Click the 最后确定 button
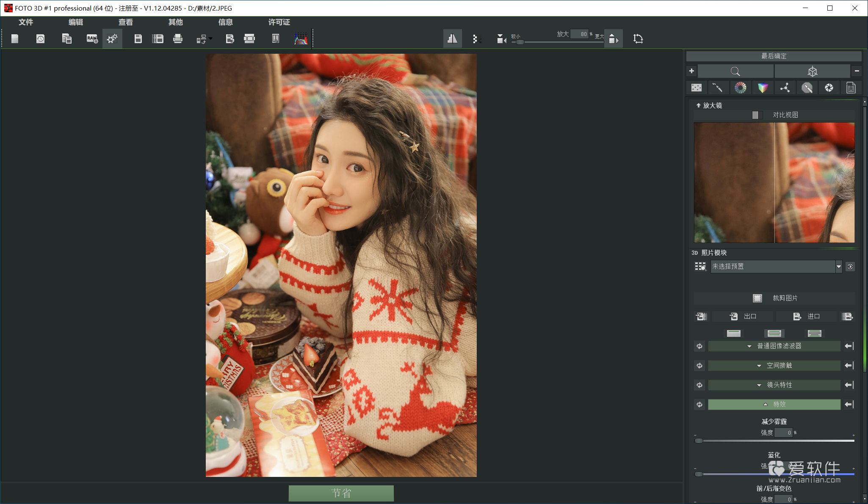 point(773,56)
